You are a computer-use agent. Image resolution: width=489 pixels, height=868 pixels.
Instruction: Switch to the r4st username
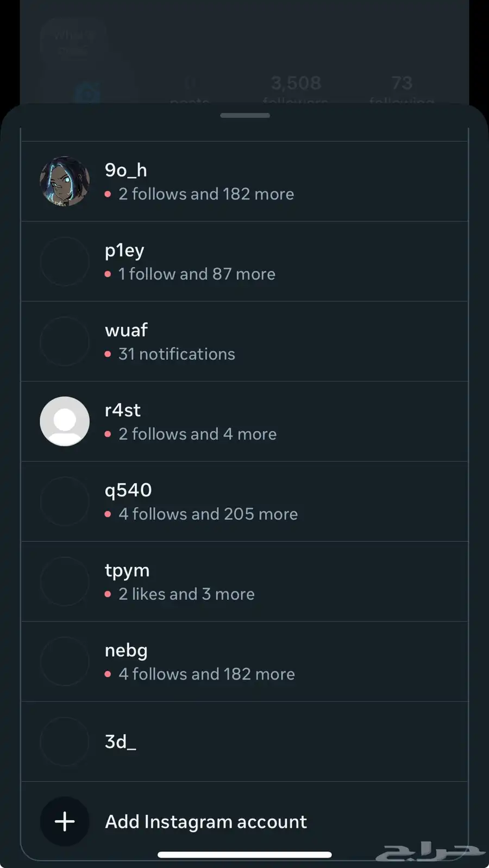click(x=123, y=410)
